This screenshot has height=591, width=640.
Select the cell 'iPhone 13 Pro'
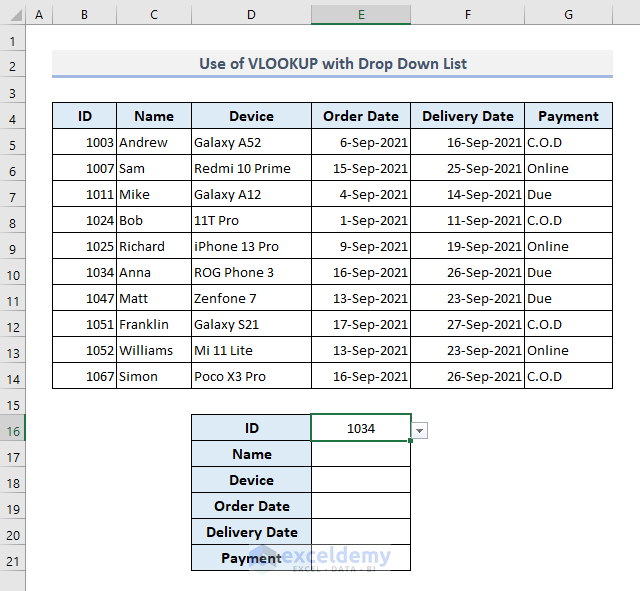point(251,246)
